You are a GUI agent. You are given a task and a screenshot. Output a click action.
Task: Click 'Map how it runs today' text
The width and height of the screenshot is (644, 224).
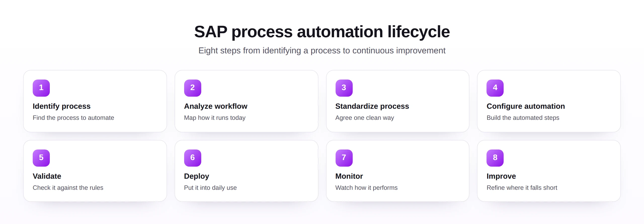click(215, 118)
